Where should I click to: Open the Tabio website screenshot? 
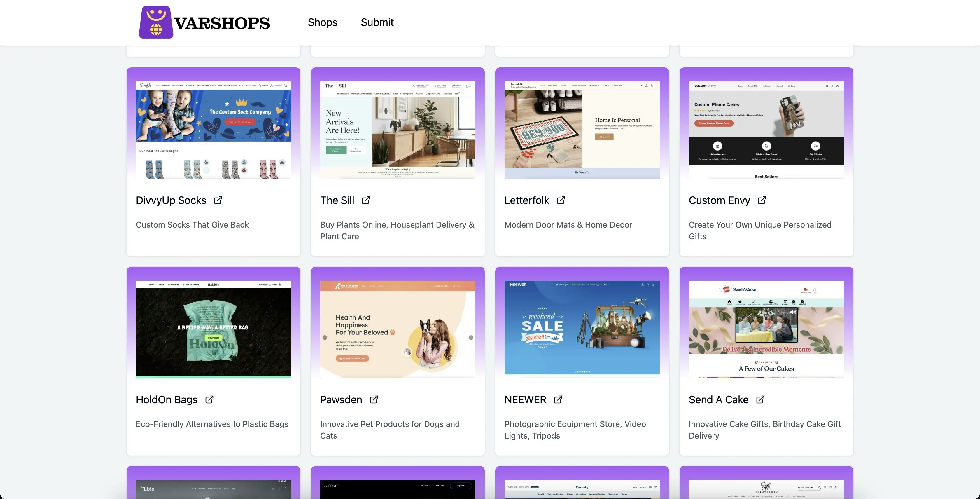[213, 489]
